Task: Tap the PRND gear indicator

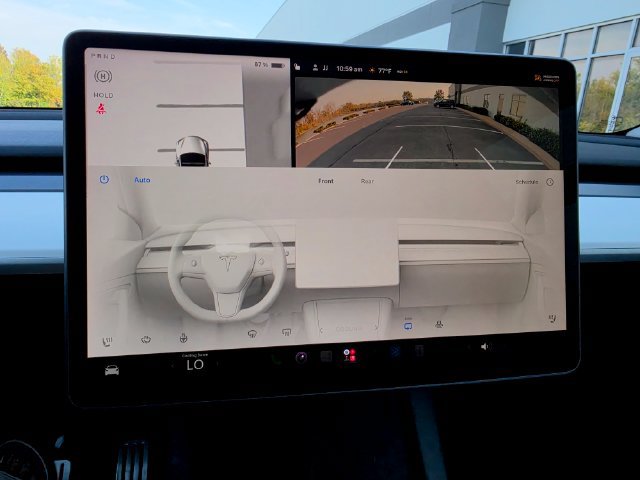Action: click(103, 56)
